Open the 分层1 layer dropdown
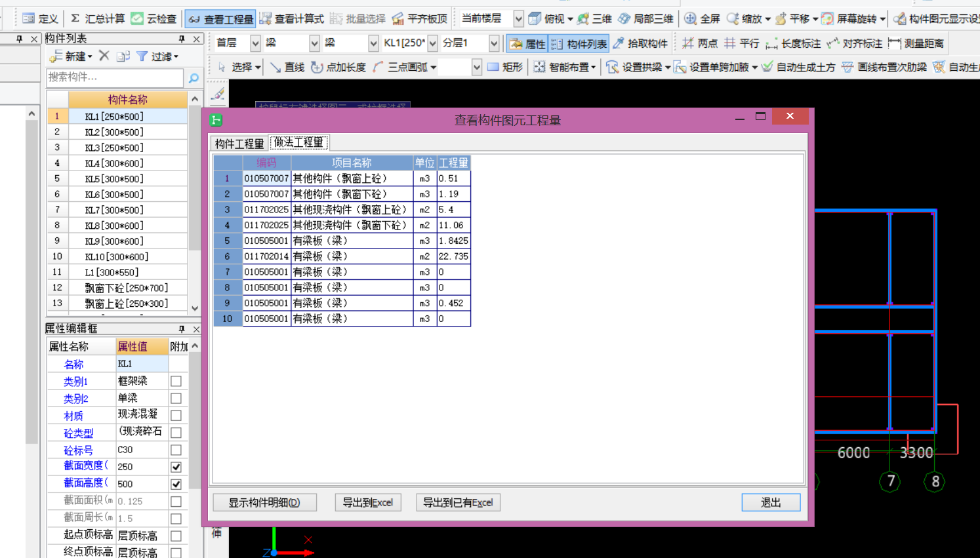This screenshot has width=980, height=558. click(x=494, y=43)
